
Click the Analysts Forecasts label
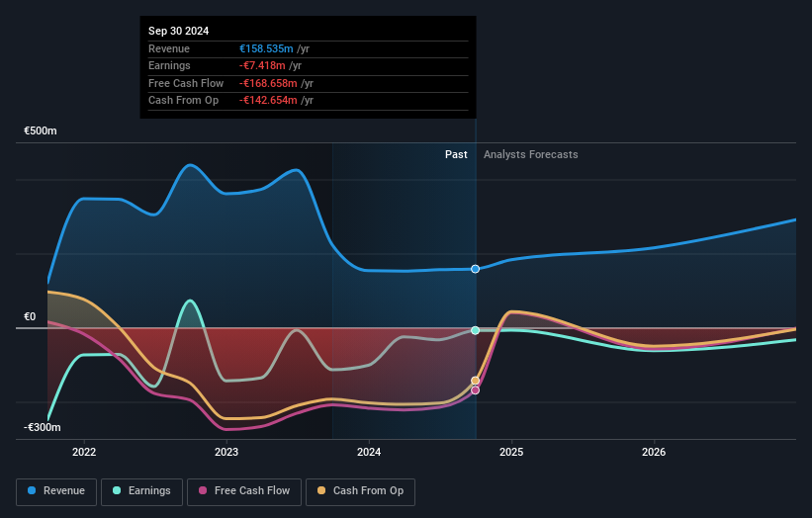(531, 154)
